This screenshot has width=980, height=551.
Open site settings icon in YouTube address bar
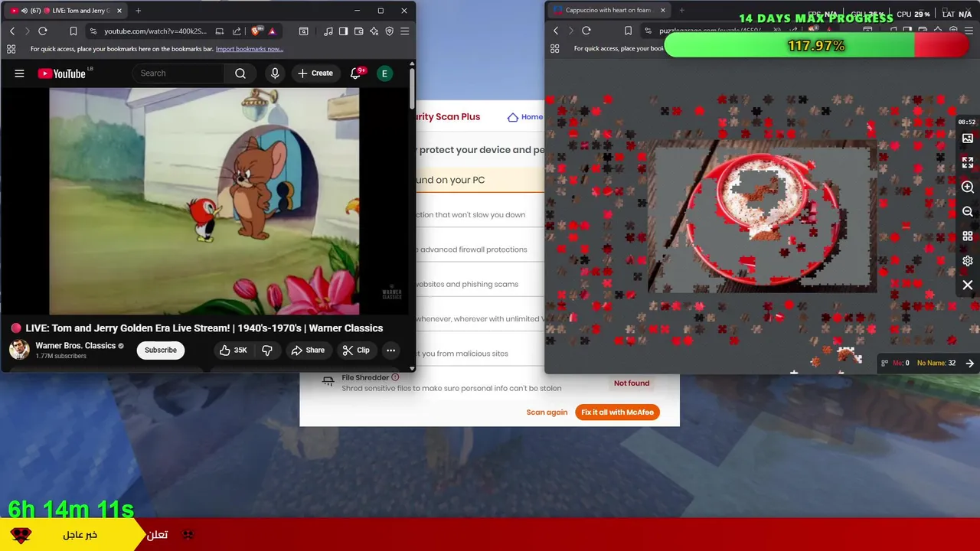point(93,31)
